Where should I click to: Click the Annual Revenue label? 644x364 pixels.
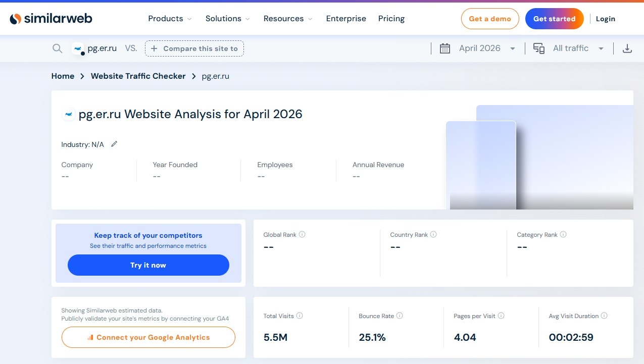(x=378, y=165)
